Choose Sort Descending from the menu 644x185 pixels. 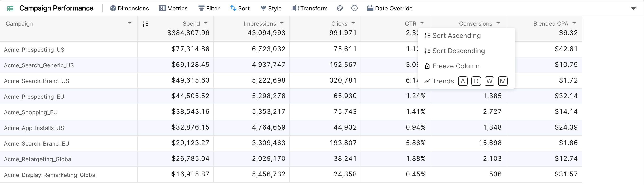click(466, 51)
